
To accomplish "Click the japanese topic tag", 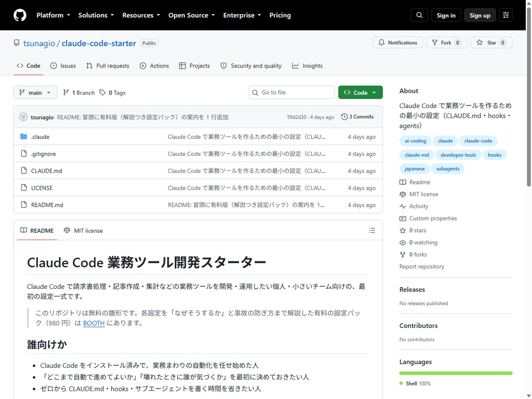I will 415,169.
